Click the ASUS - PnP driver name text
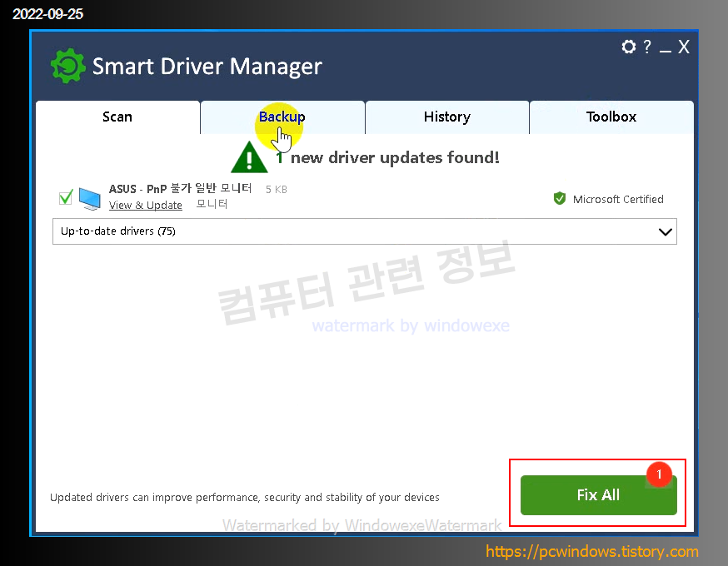This screenshot has height=566, width=728. [x=180, y=188]
